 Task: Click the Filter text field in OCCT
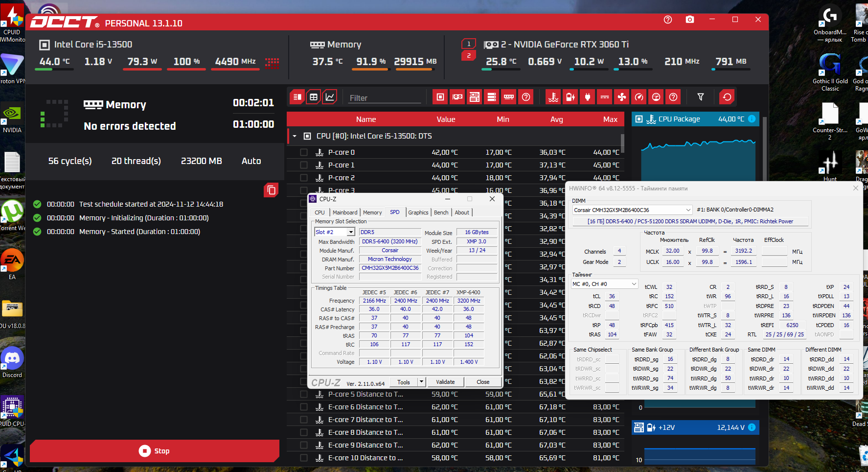(385, 98)
